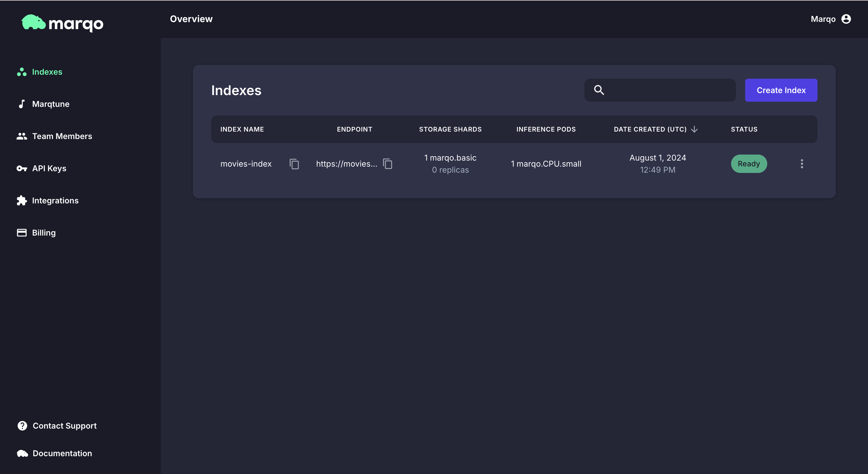Click the user account avatar icon

(x=846, y=19)
